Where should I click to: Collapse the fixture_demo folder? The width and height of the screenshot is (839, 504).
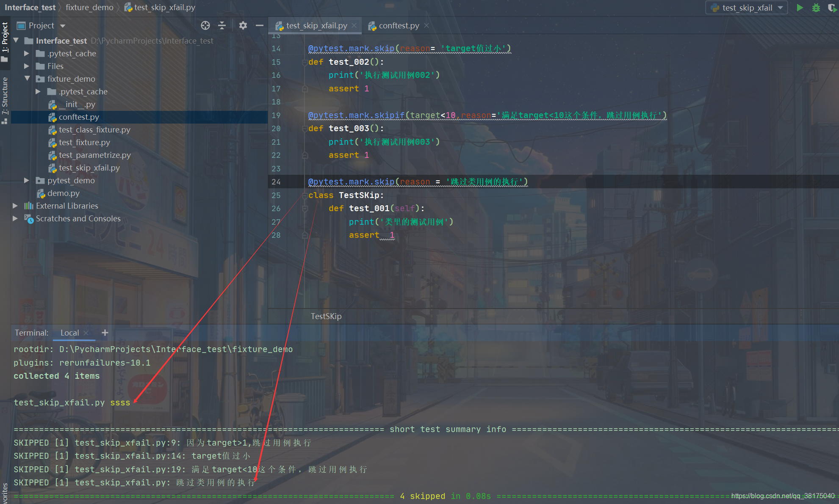[27, 79]
